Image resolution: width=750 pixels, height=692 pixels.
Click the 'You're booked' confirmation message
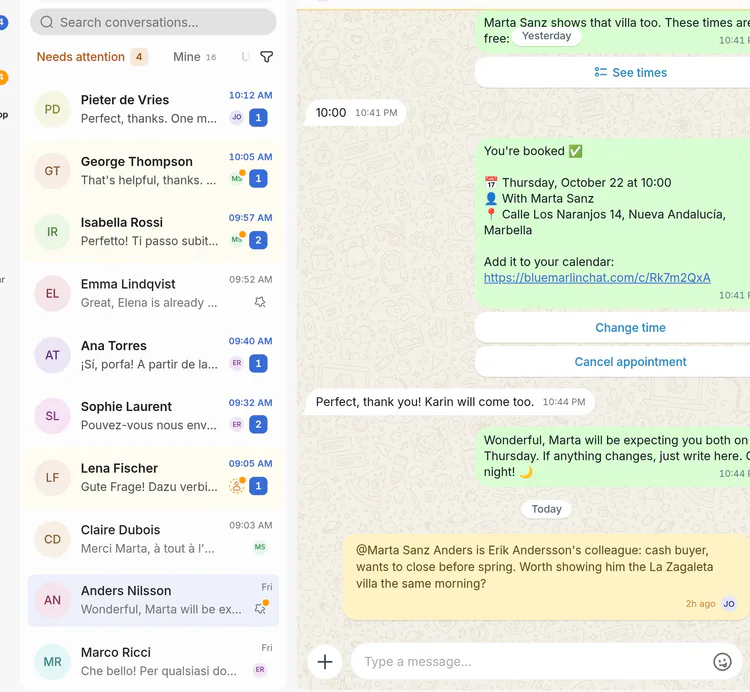(x=612, y=223)
